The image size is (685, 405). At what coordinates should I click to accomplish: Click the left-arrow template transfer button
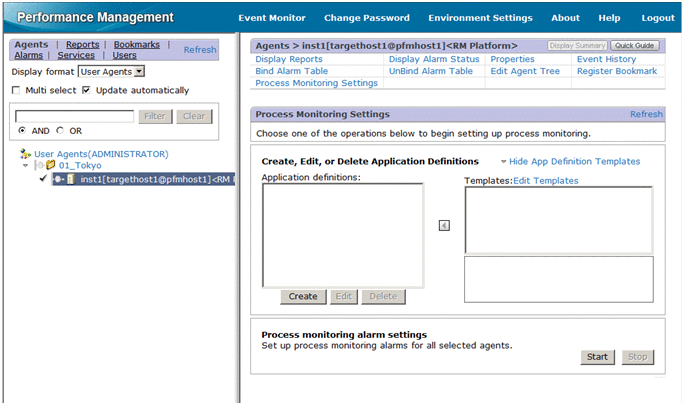(444, 225)
